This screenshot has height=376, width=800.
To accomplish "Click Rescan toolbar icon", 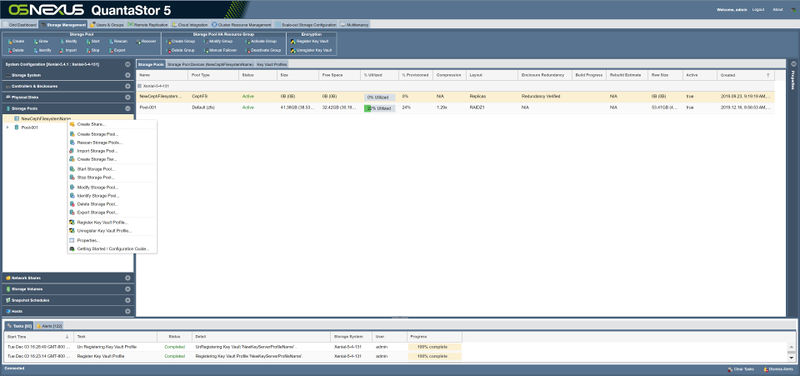I will pyautogui.click(x=110, y=41).
